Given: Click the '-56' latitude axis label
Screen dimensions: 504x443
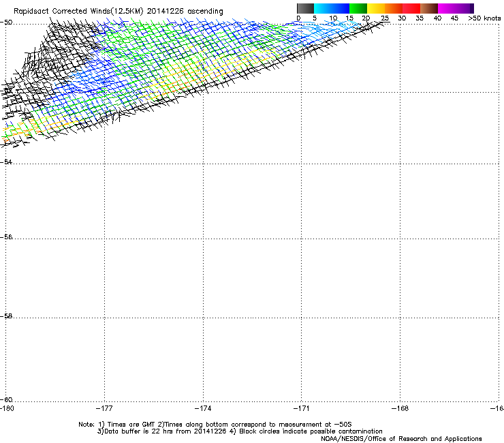Looking at the screenshot, I should pos(6,237).
